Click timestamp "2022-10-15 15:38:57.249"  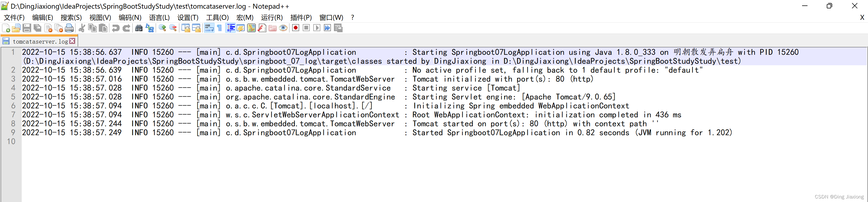tap(72, 133)
